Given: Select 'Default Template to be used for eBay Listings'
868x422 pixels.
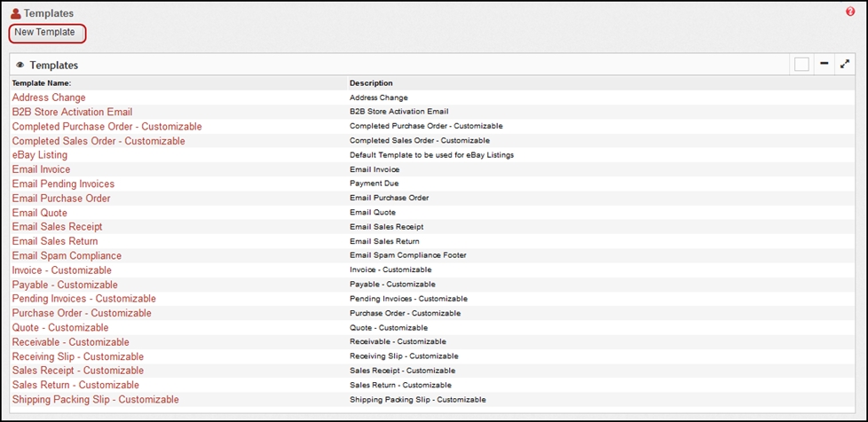Looking at the screenshot, I should click(432, 155).
